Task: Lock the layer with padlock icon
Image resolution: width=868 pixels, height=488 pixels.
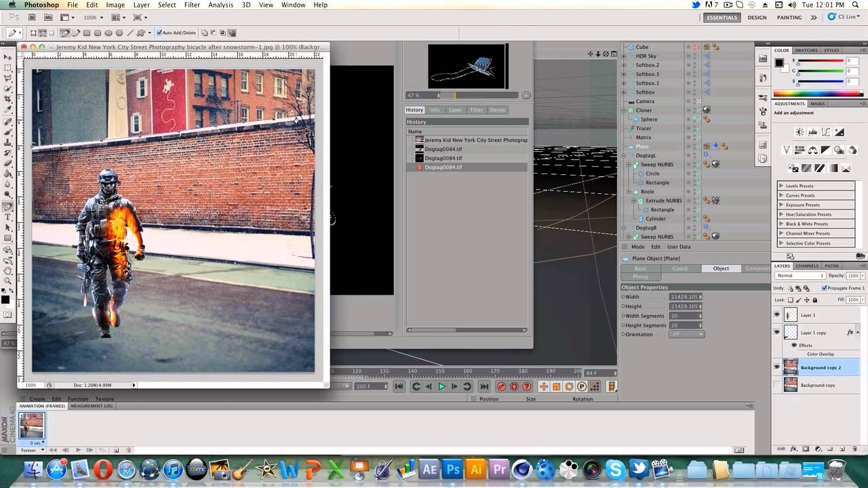Action: click(x=814, y=300)
